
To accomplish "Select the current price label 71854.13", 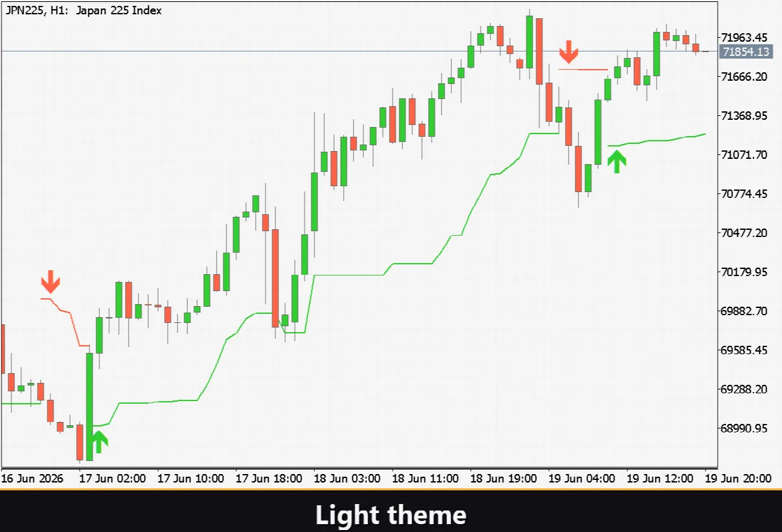I will pyautogui.click(x=744, y=51).
